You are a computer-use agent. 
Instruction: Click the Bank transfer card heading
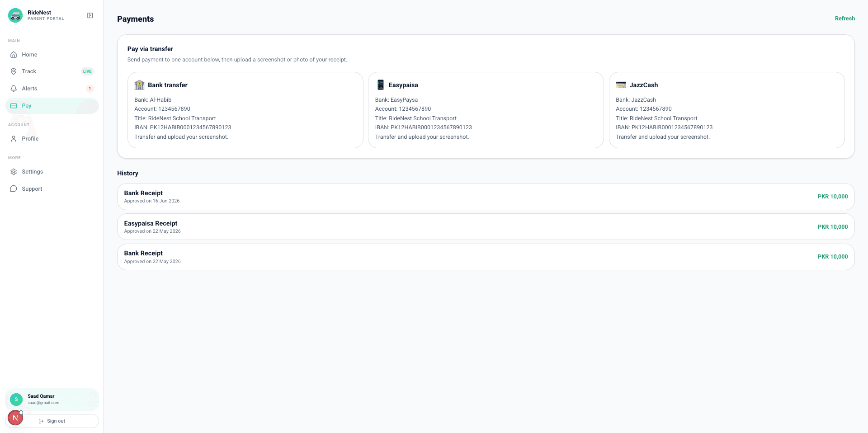coord(168,85)
